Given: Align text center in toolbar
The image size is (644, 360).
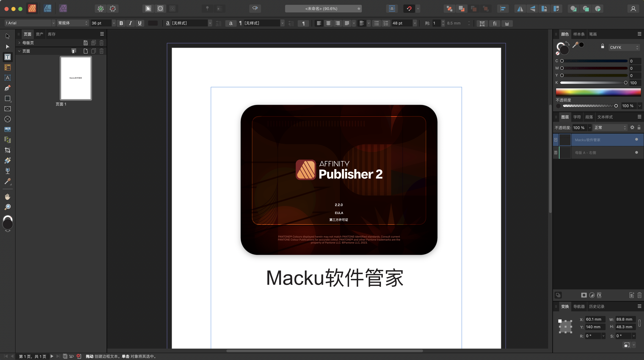Looking at the screenshot, I should coord(328,23).
